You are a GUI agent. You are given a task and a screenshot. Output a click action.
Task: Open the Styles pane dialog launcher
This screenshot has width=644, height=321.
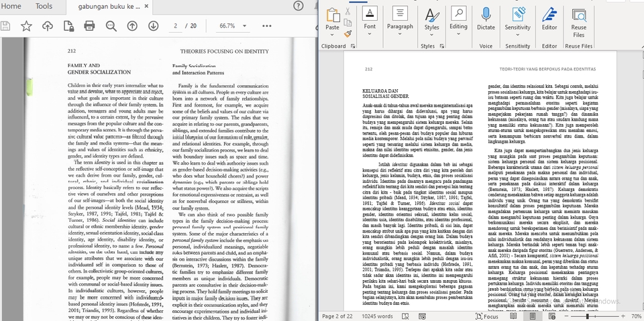442,46
